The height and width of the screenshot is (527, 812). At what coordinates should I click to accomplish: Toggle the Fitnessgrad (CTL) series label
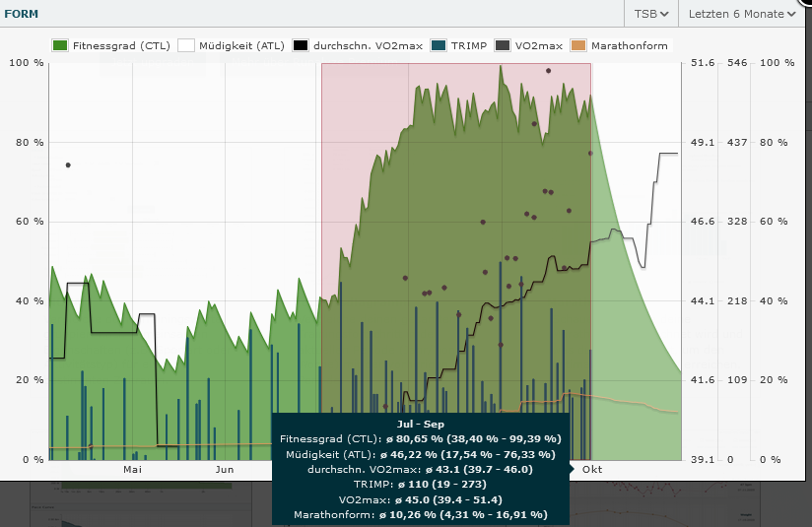pyautogui.click(x=121, y=45)
